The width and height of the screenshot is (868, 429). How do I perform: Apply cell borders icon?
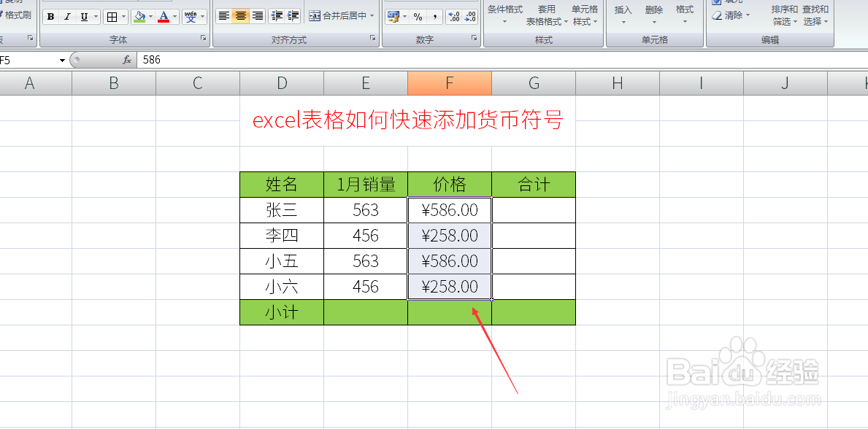click(112, 17)
